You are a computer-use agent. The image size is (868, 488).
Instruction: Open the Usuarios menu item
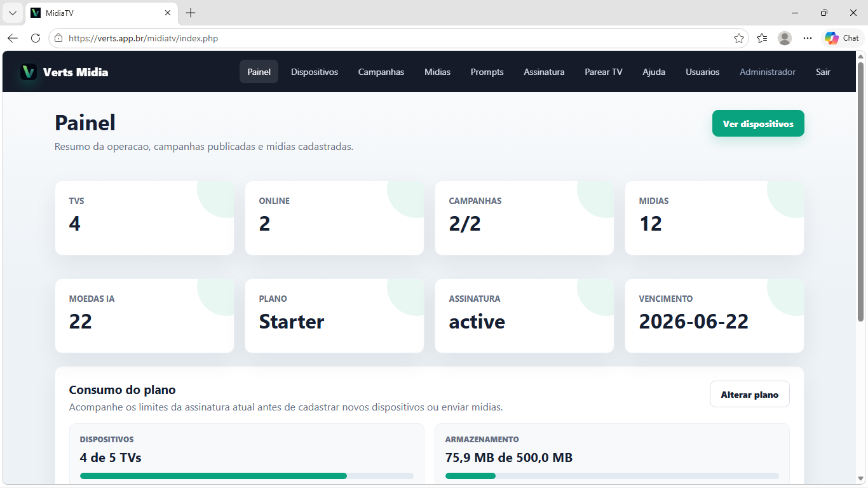703,72
